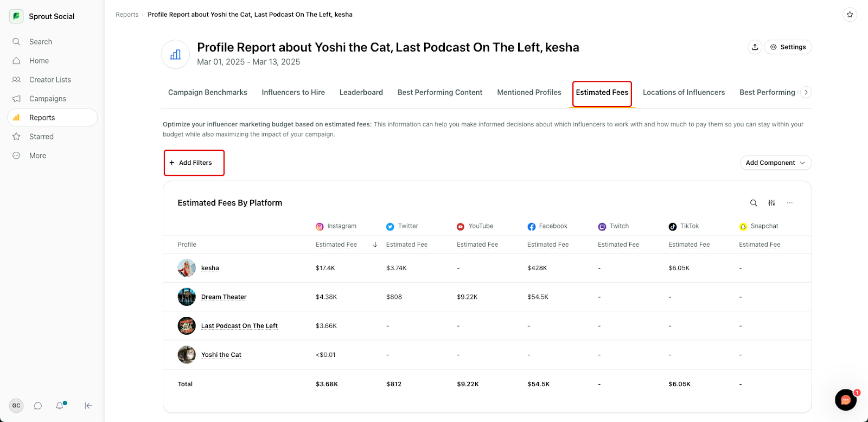The image size is (868, 422).
Task: Click the Facebook platform icon
Action: pyautogui.click(x=532, y=227)
